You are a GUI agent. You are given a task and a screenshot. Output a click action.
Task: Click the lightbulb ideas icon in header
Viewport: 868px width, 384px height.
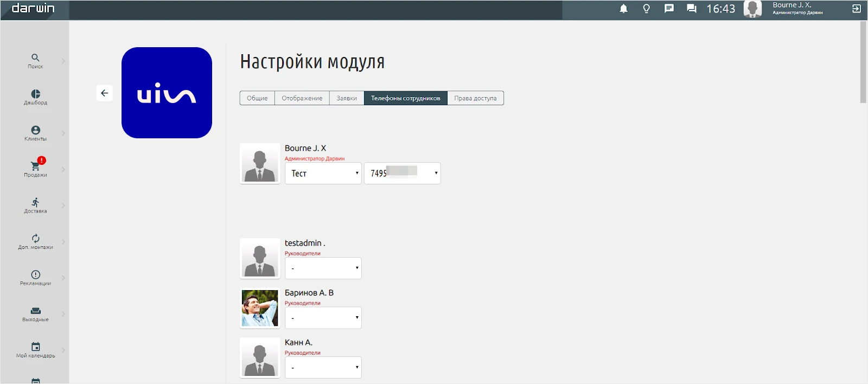646,9
